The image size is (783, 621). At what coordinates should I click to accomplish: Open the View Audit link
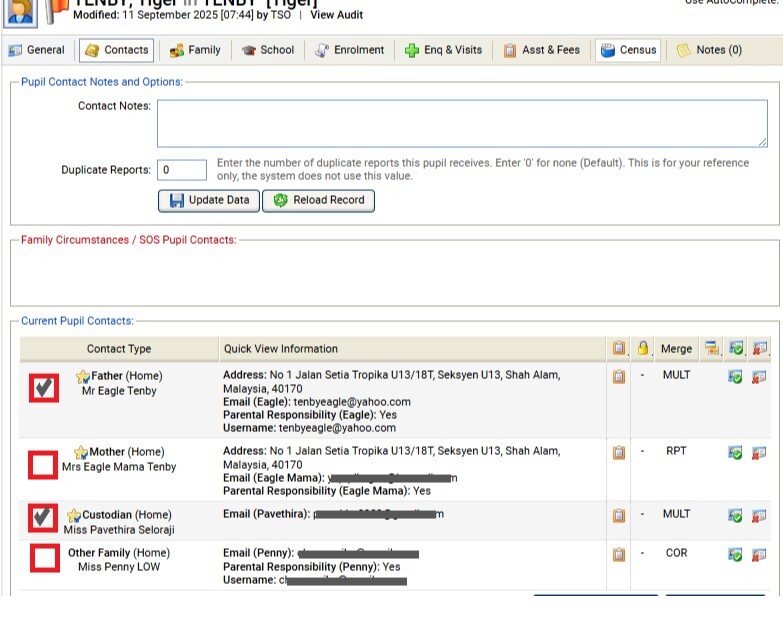click(336, 15)
